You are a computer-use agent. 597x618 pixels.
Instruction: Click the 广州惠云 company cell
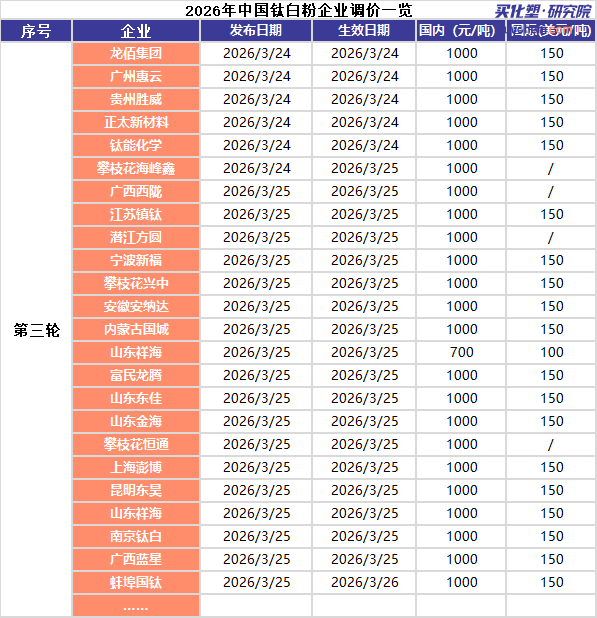click(x=136, y=76)
